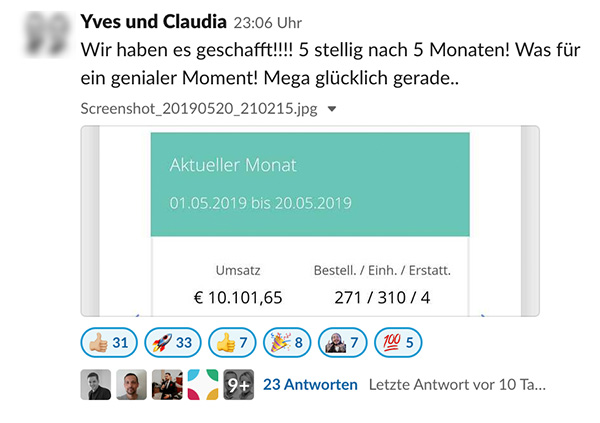This screenshot has width=600, height=423.
Task: Expand the Screenshot_20190520_210215.jpg file dropdown arrow
Action: coord(332,109)
